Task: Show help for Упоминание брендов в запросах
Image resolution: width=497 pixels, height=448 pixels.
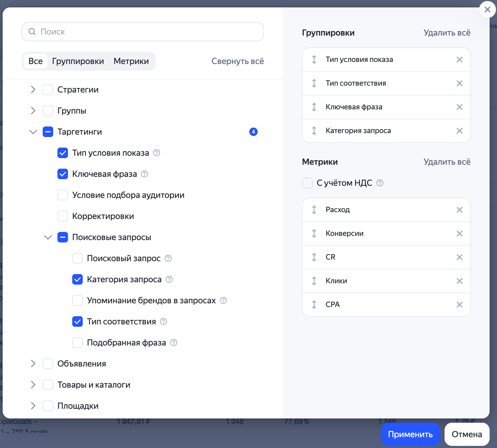Action: [223, 300]
